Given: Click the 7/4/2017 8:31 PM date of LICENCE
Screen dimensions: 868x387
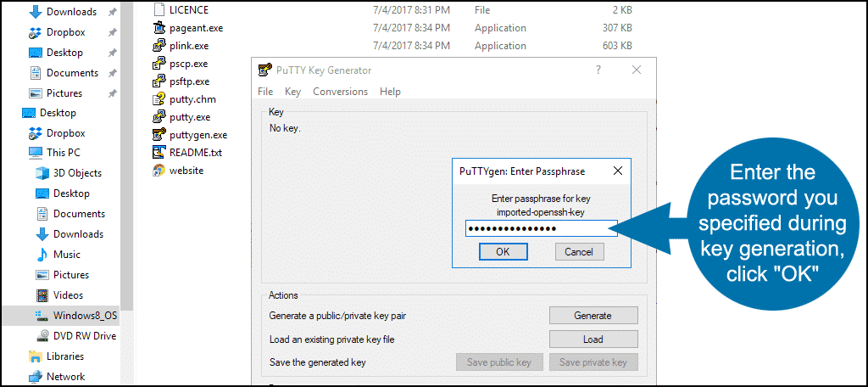Looking at the screenshot, I should click(411, 9).
